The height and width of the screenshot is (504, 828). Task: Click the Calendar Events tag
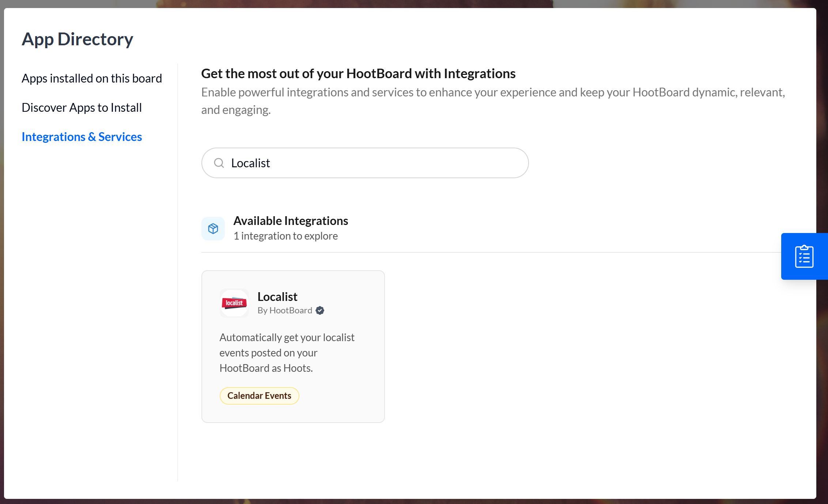[259, 396]
